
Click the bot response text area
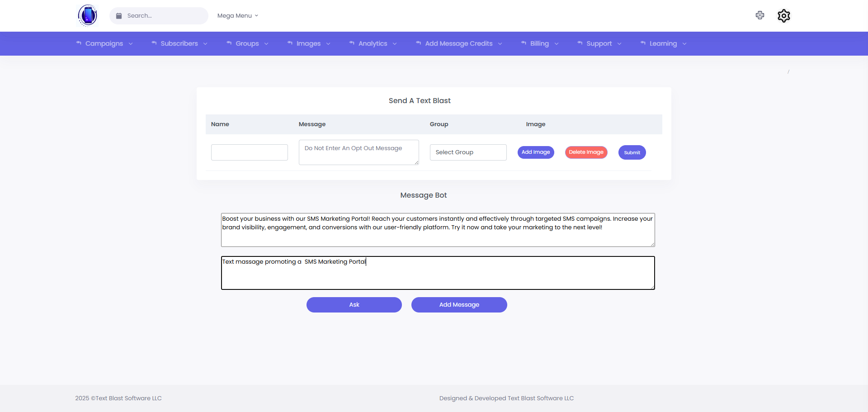(x=438, y=230)
